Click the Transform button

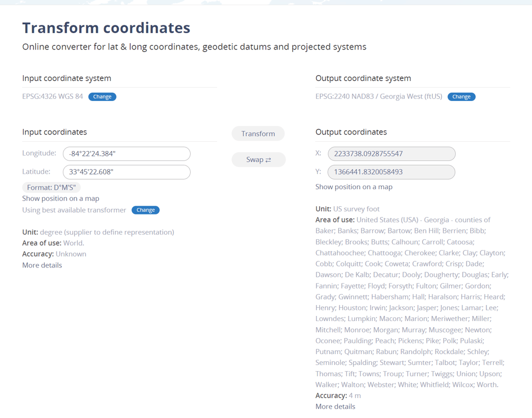tap(258, 133)
